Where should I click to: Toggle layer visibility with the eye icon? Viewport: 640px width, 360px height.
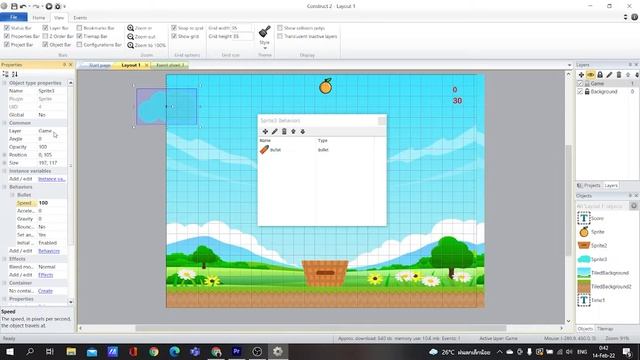click(x=591, y=75)
